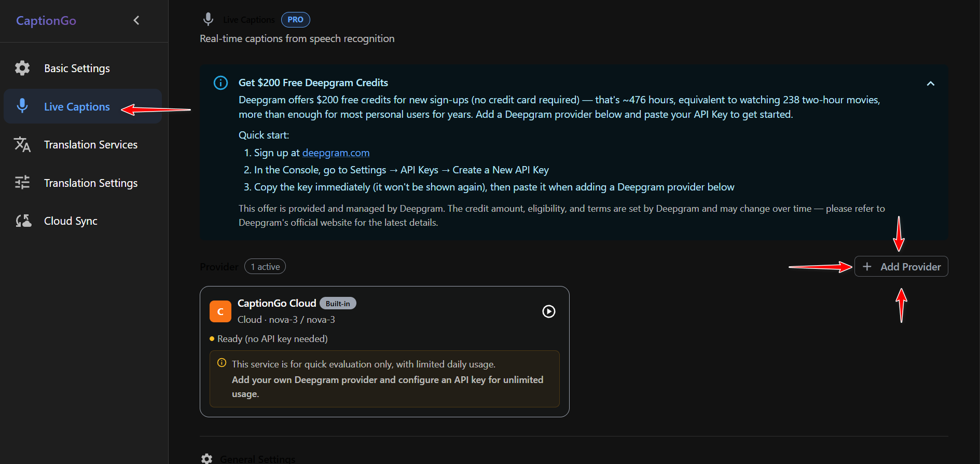980x464 pixels.
Task: Collapse the Deepgram credits banner
Action: 931,84
